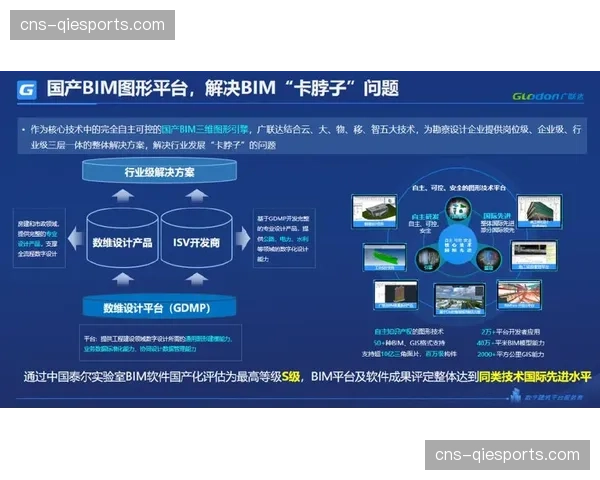Click the 自主研发 label
Screen dimensions: 600x480
click(x=425, y=217)
